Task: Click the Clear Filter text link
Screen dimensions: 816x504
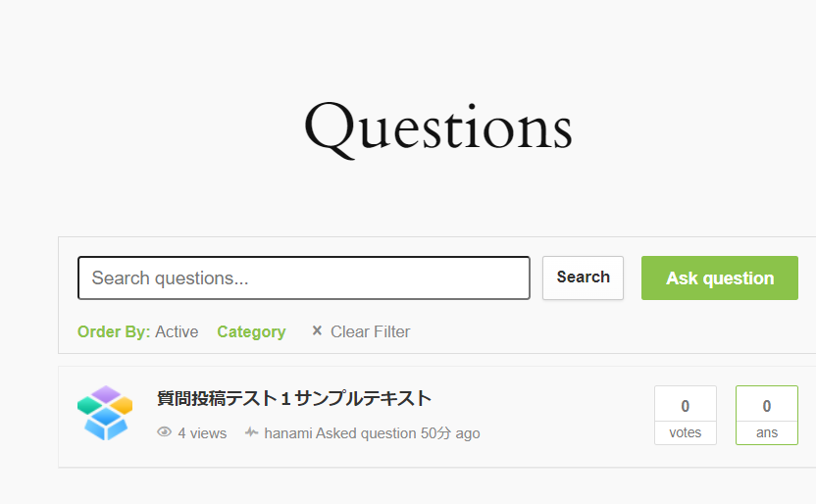Action: [x=370, y=331]
